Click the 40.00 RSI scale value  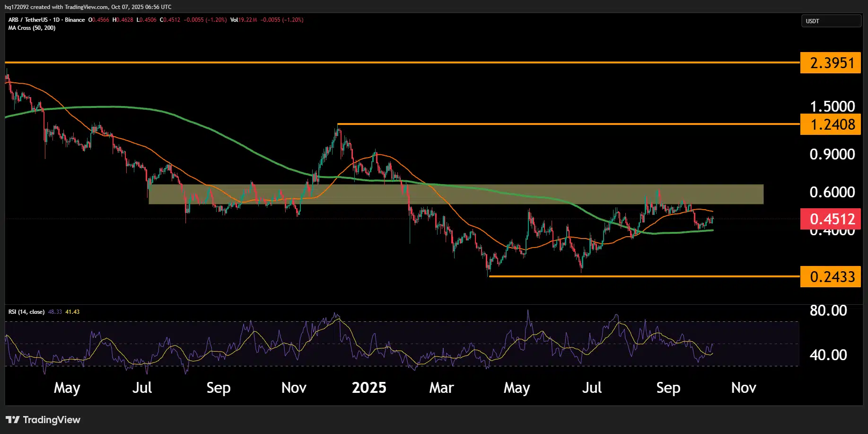(x=828, y=355)
